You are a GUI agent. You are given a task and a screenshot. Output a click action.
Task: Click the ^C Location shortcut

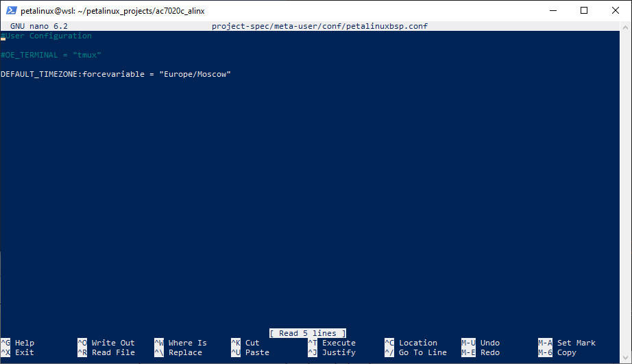[411, 343]
